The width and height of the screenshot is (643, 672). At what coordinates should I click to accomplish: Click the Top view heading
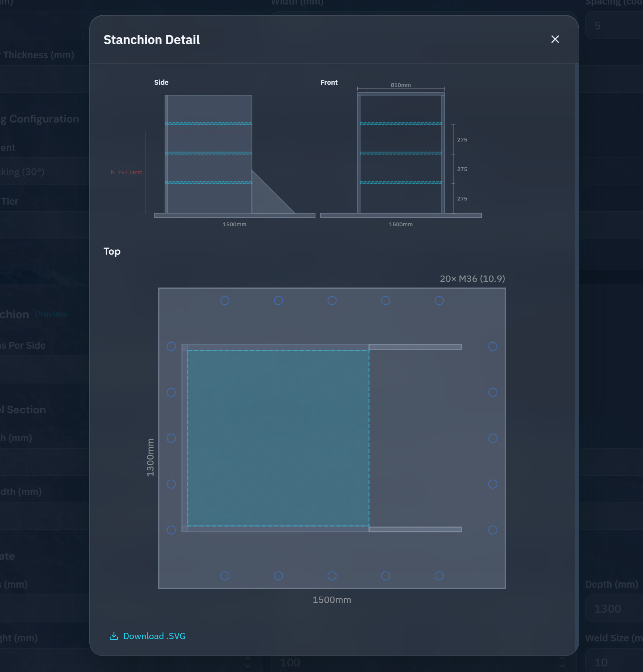click(112, 251)
